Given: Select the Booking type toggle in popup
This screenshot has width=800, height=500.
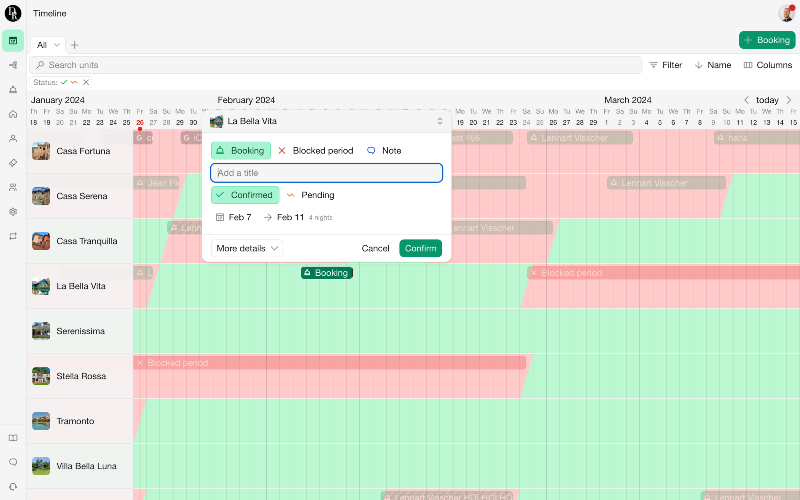Looking at the screenshot, I should click(x=241, y=151).
